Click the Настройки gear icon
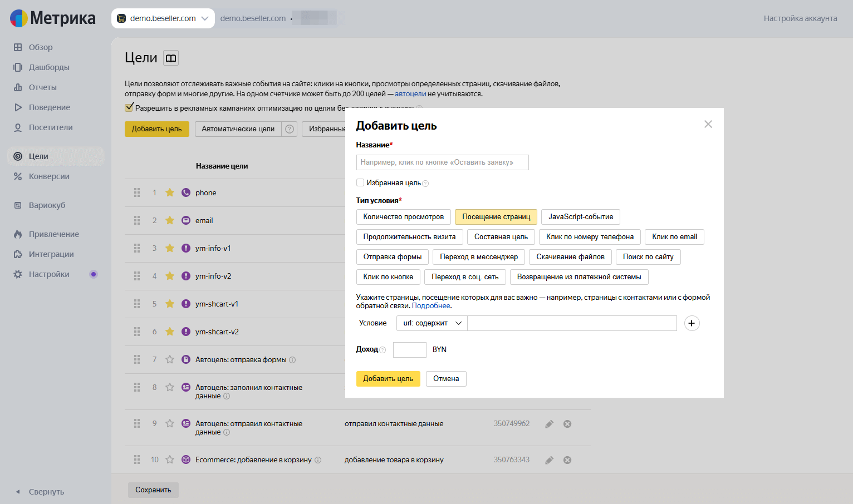 pyautogui.click(x=18, y=274)
